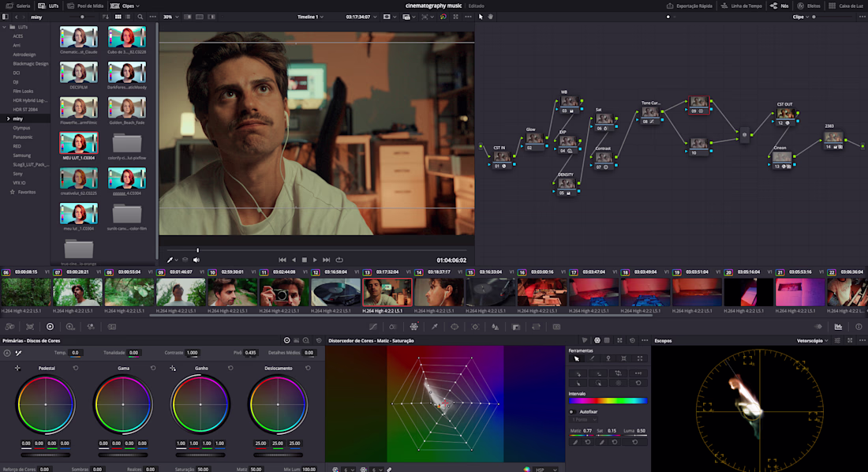Open the Clipes dropdown
Screen dimensions: 868x472
tap(125, 6)
